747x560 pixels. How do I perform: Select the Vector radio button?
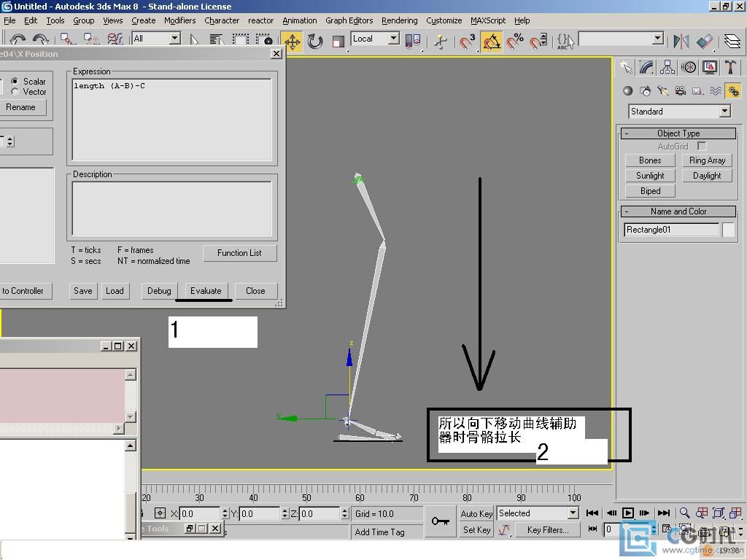point(15,92)
